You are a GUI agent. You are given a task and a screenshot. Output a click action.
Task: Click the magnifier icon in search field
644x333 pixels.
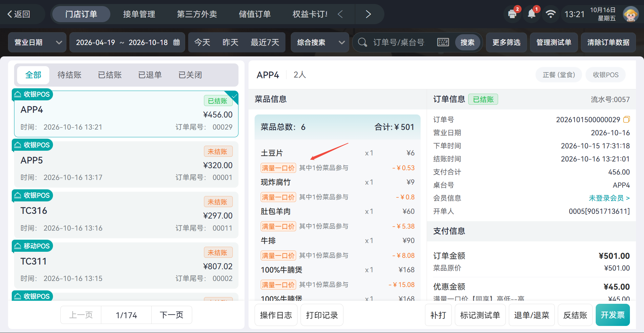[362, 42]
